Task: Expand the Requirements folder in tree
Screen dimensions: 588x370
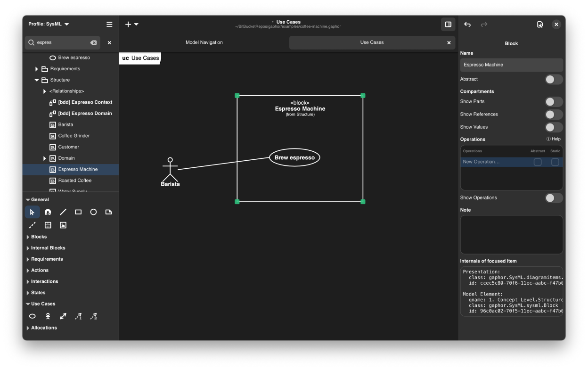Action: (37, 69)
